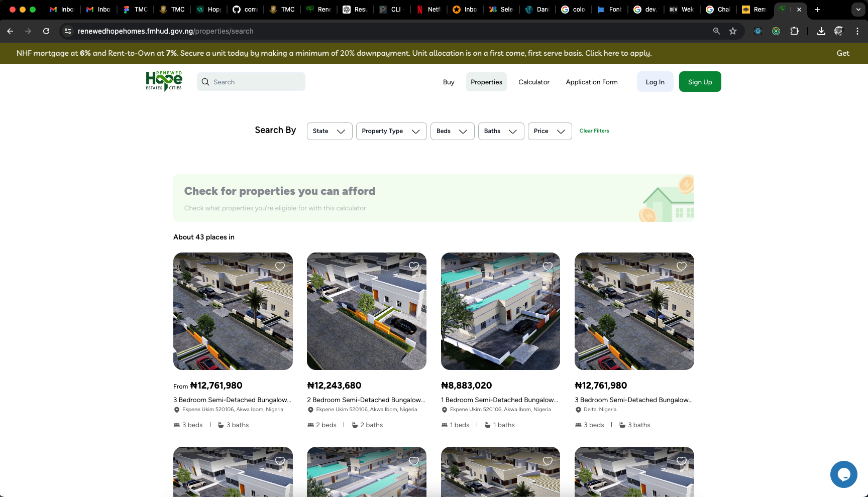Click the bath icon beside 1 baths
The width and height of the screenshot is (868, 497).
[487, 425]
